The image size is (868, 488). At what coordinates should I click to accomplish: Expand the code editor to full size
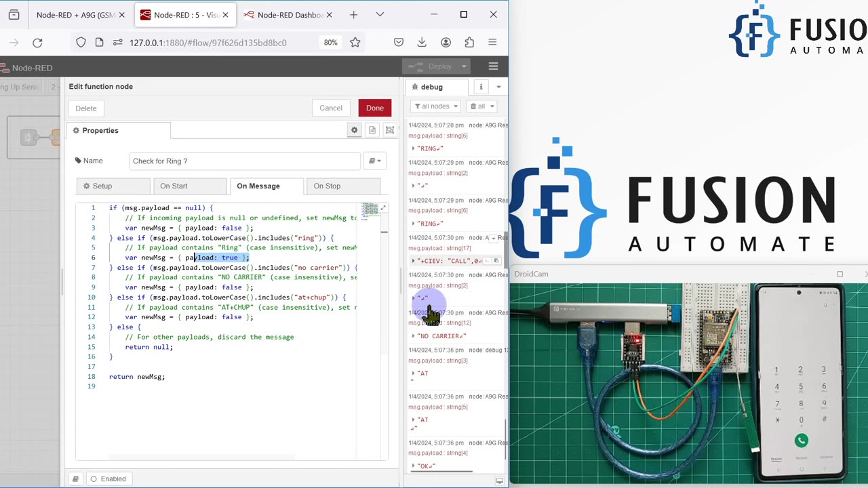383,208
